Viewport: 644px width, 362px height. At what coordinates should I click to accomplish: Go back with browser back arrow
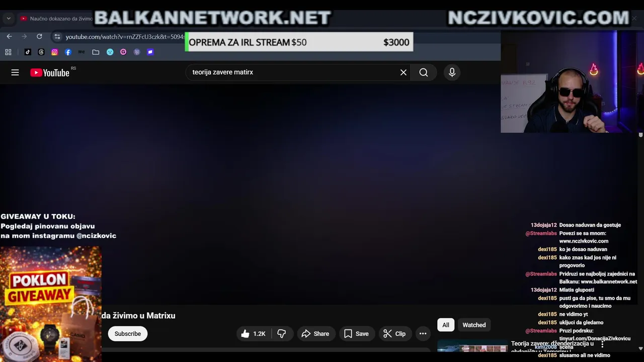click(x=9, y=37)
